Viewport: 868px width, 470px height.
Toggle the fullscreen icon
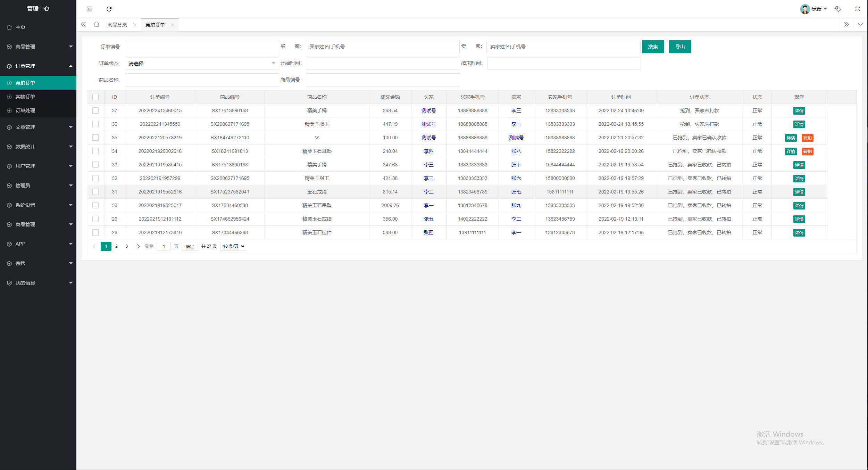(858, 9)
